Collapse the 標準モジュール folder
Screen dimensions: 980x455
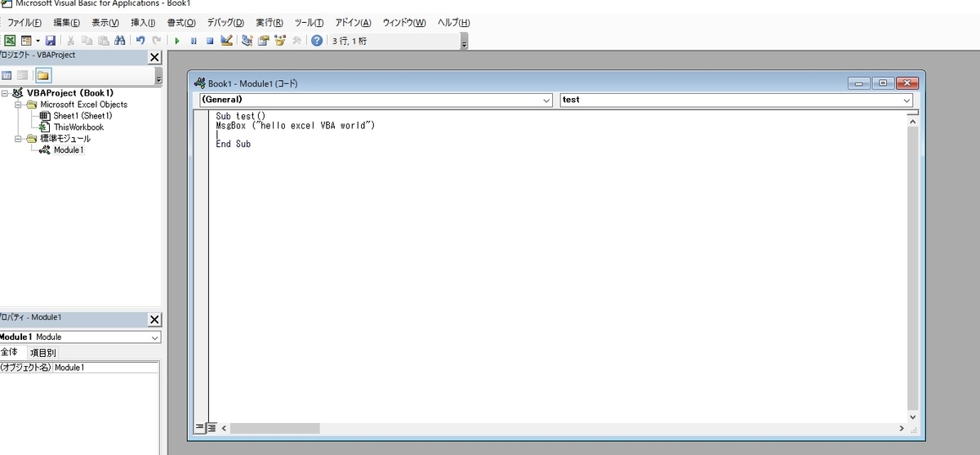tap(18, 139)
